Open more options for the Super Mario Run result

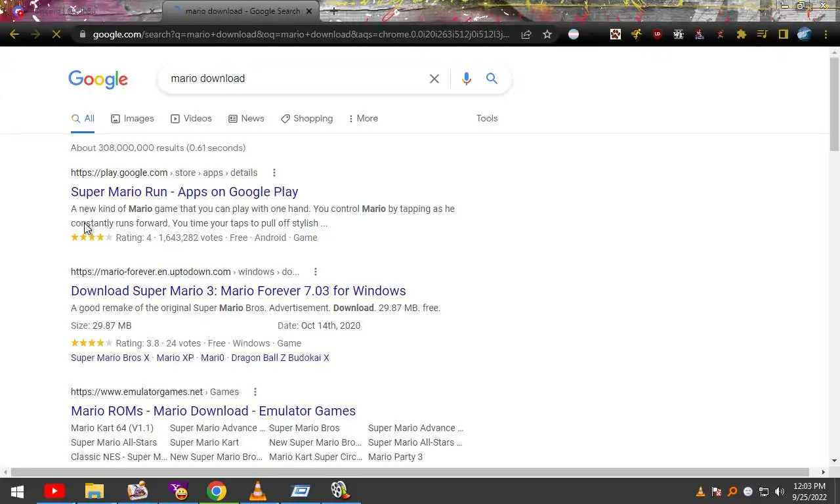[274, 173]
